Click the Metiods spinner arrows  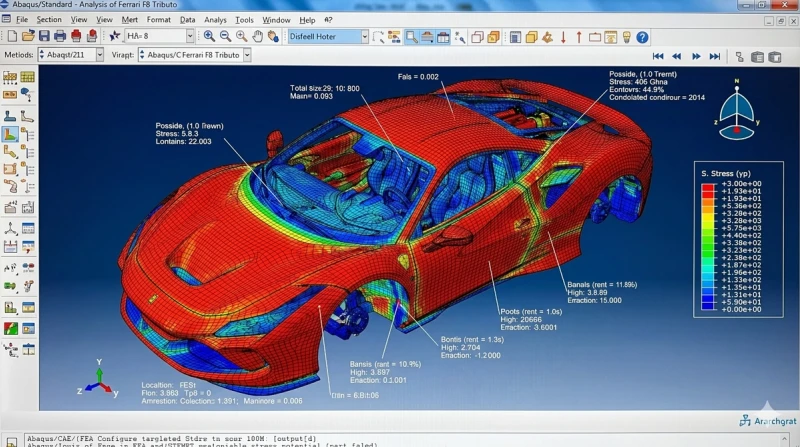point(42,55)
